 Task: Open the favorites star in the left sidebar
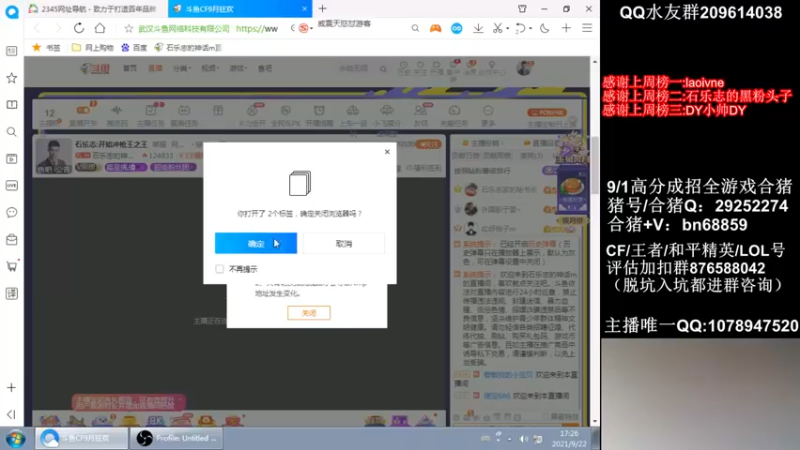[x=11, y=78]
